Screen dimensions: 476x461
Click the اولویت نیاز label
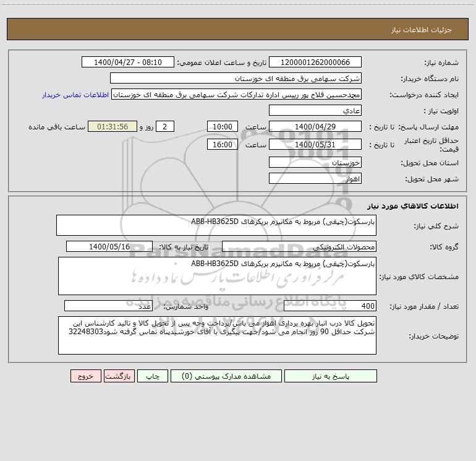[x=441, y=111]
